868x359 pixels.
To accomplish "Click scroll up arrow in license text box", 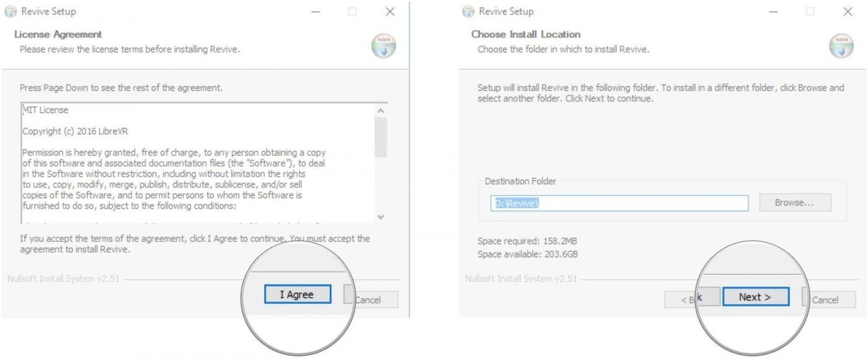I will [x=381, y=110].
